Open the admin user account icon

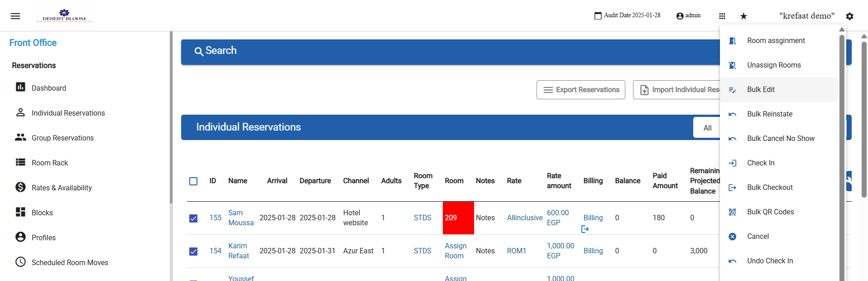(x=680, y=16)
